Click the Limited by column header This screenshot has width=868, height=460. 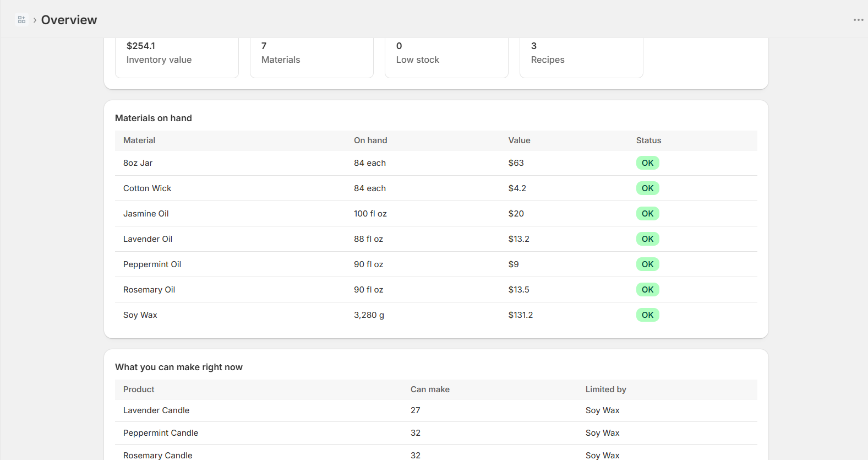[x=605, y=389]
